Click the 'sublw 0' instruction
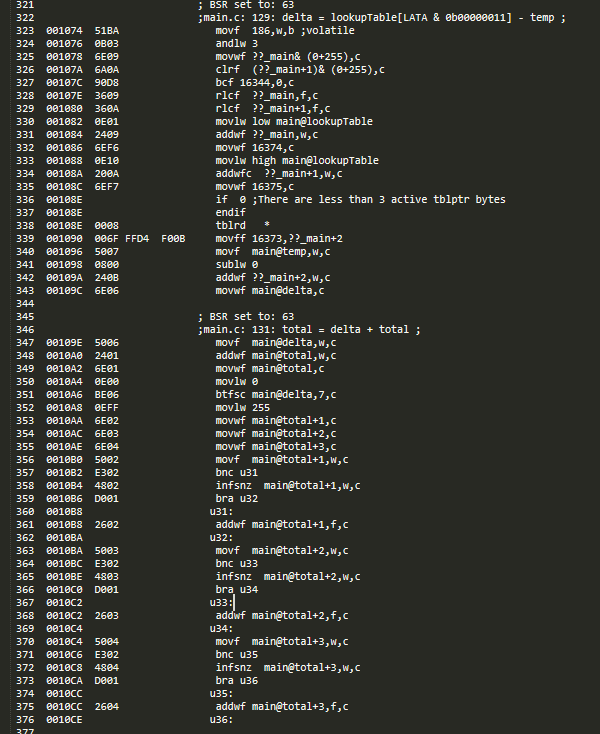Image resolution: width=600 pixels, height=734 pixels. (x=236, y=264)
